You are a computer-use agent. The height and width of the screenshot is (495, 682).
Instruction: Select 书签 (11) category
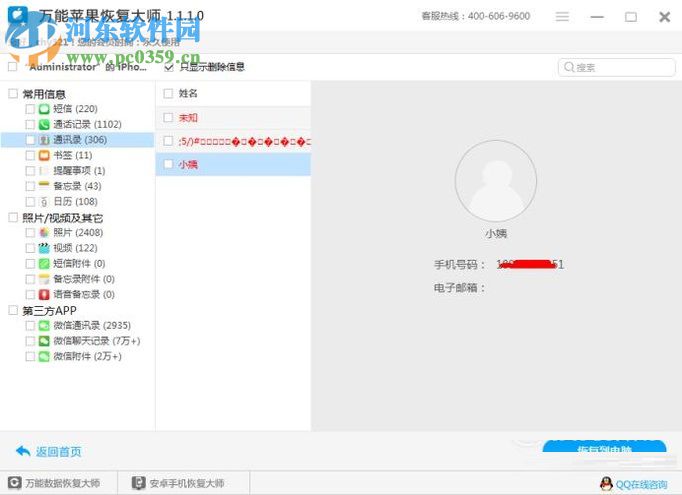(73, 155)
